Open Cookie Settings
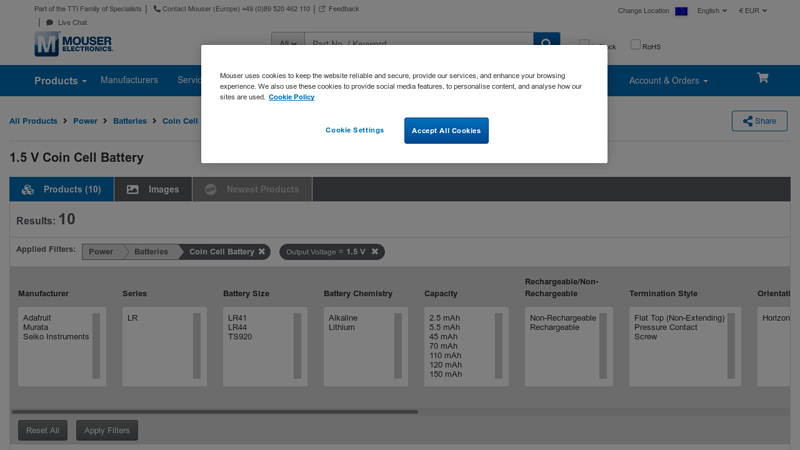800x450 pixels. click(355, 130)
